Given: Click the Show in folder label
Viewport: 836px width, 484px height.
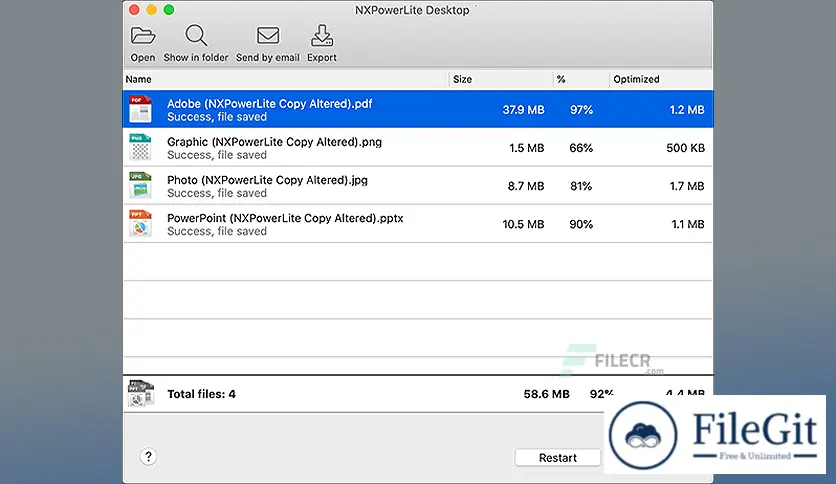Looking at the screenshot, I should point(196,58).
